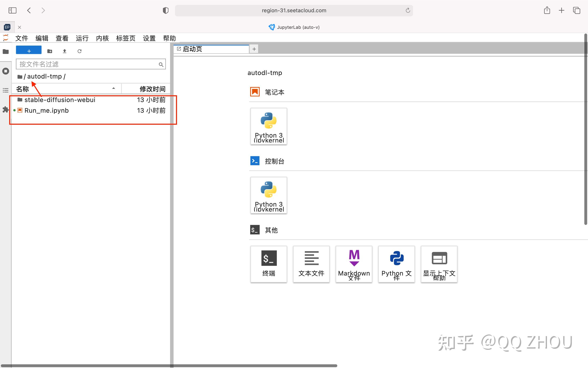This screenshot has height=368, width=588.
Task: Open the running terminals and kernels panel
Action: (x=6, y=71)
